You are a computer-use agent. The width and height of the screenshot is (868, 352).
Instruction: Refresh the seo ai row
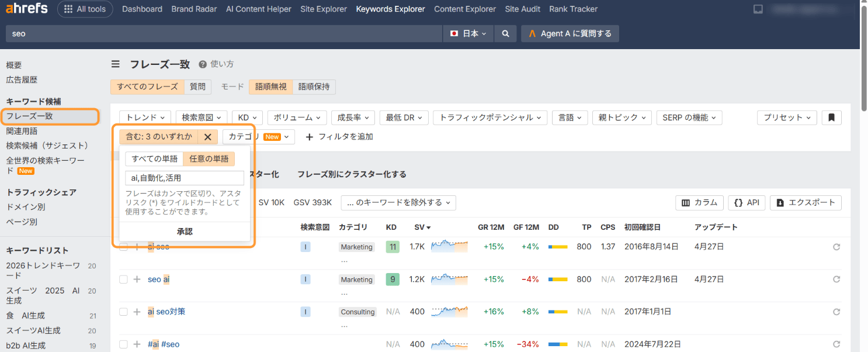pos(836,279)
